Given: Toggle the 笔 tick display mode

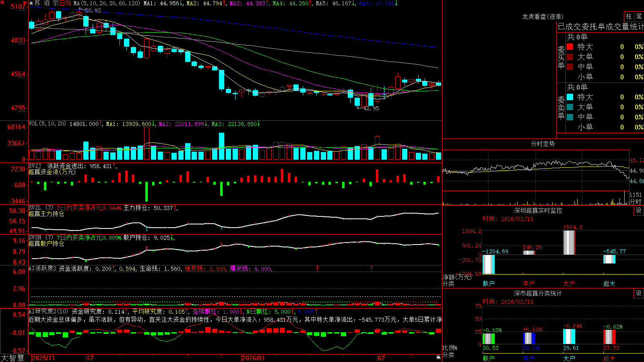Looking at the screenshot, I should (639, 16).
